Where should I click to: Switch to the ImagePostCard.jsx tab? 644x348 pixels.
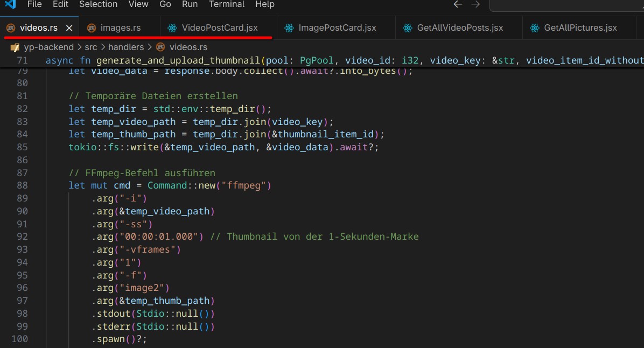(337, 28)
